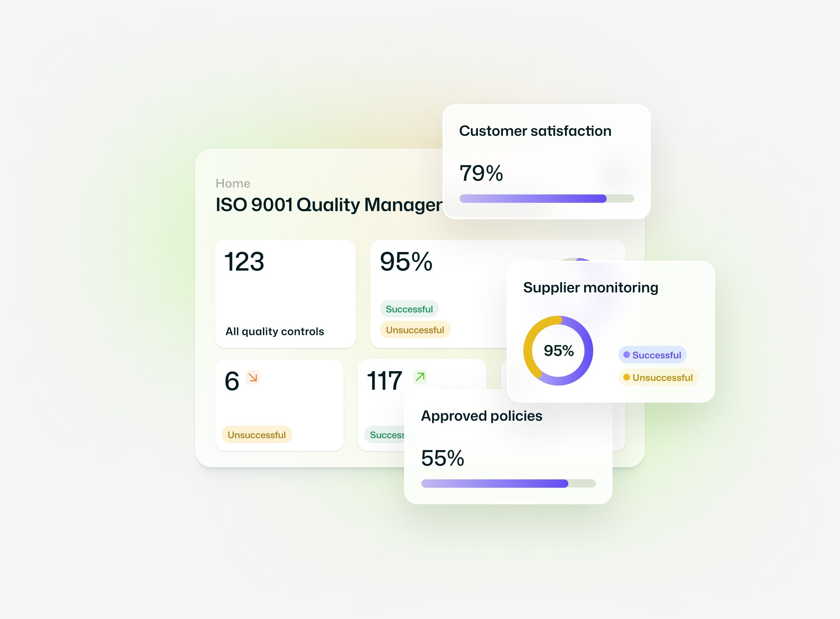Select the purple dot in Successful legend
This screenshot has width=840, height=619.
[626, 355]
